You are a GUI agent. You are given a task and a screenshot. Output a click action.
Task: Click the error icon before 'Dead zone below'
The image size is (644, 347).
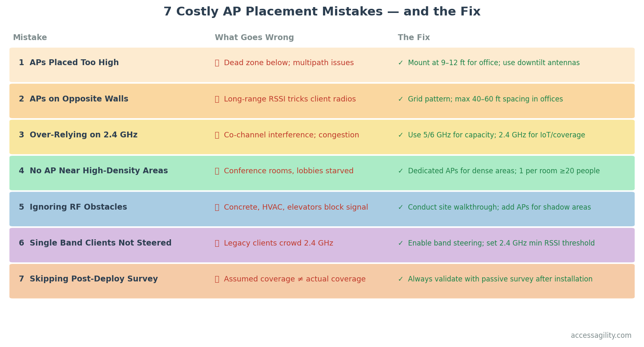point(217,63)
